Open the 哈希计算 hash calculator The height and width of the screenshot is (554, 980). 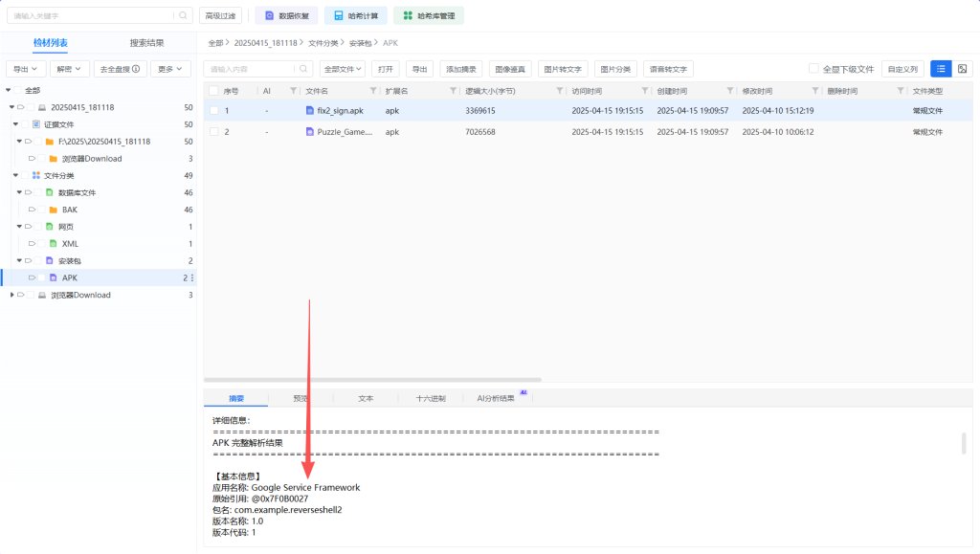click(x=356, y=15)
